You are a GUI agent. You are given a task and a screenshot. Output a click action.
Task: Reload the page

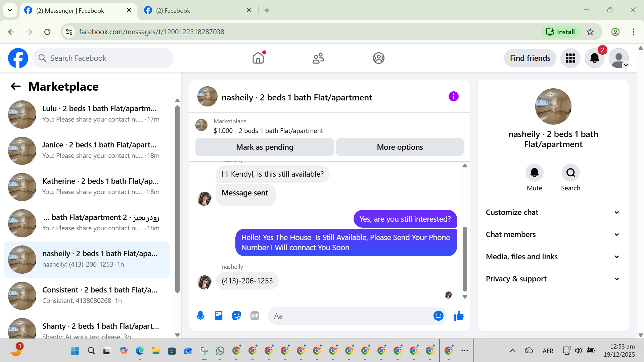[47, 32]
